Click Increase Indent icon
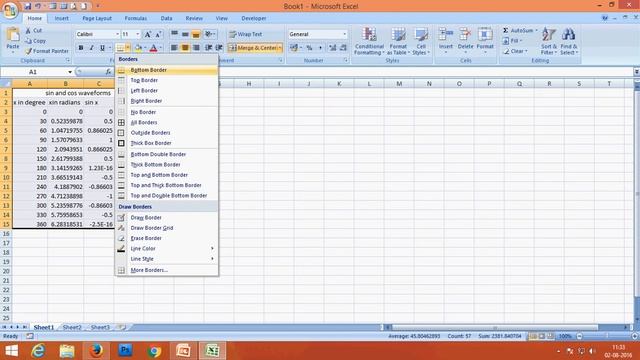The width and height of the screenshot is (640, 360). coord(219,48)
